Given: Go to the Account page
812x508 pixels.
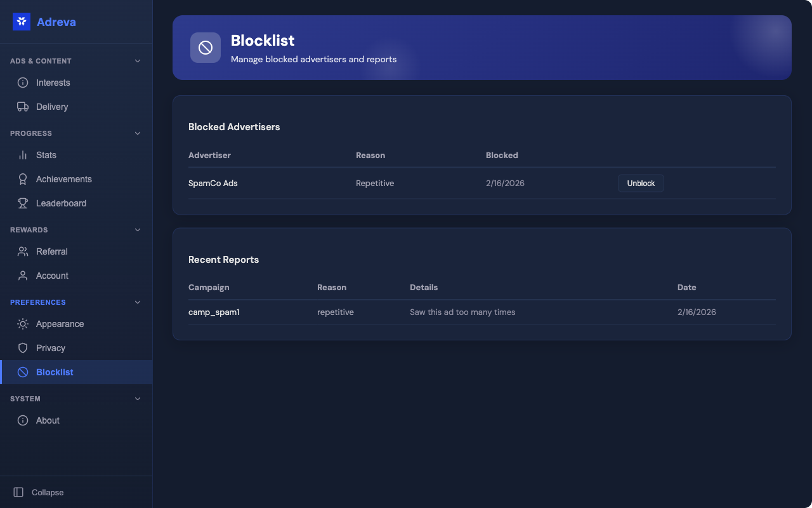Looking at the screenshot, I should coord(52,276).
